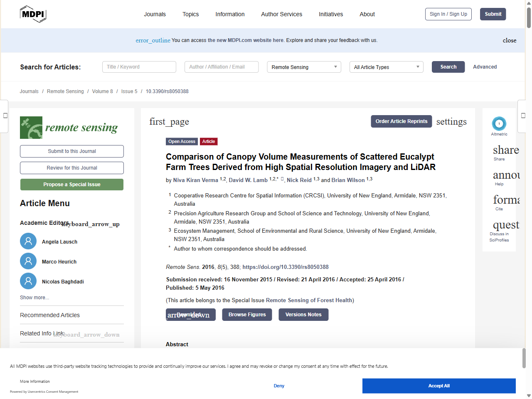This screenshot has height=399, width=532.
Task: Click the Order Article Reprints button
Action: [x=401, y=121]
